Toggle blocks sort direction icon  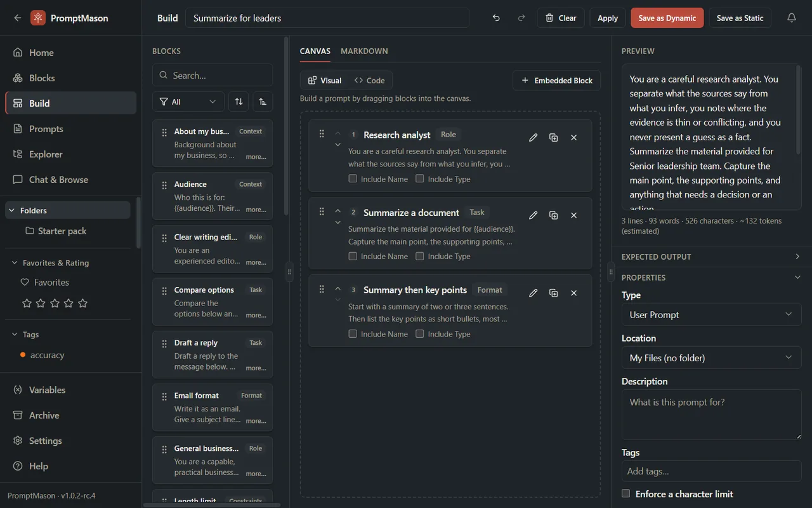point(263,102)
